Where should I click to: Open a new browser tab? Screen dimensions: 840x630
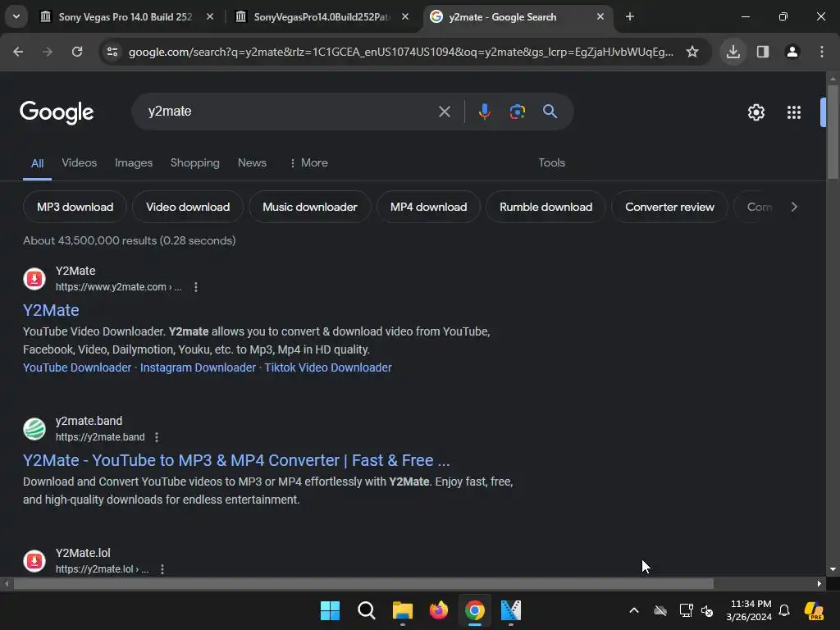pos(630,16)
